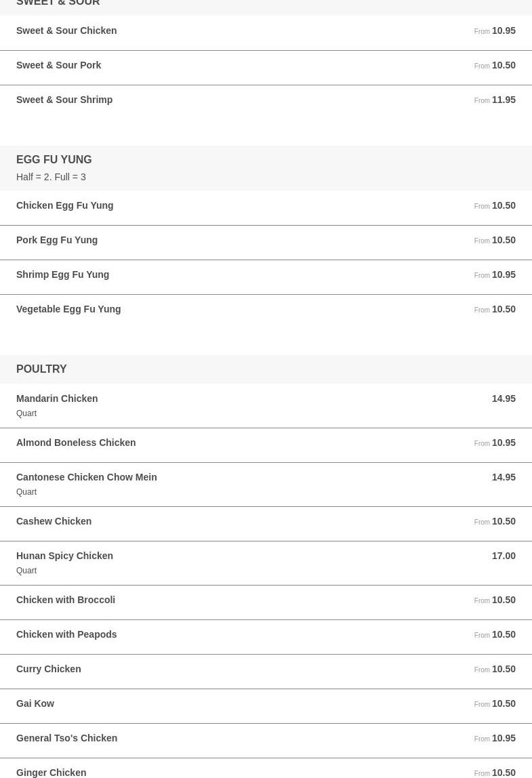
Task: Pick Shrimp Egg Fu Yung
Action: pyautogui.click(x=266, y=277)
